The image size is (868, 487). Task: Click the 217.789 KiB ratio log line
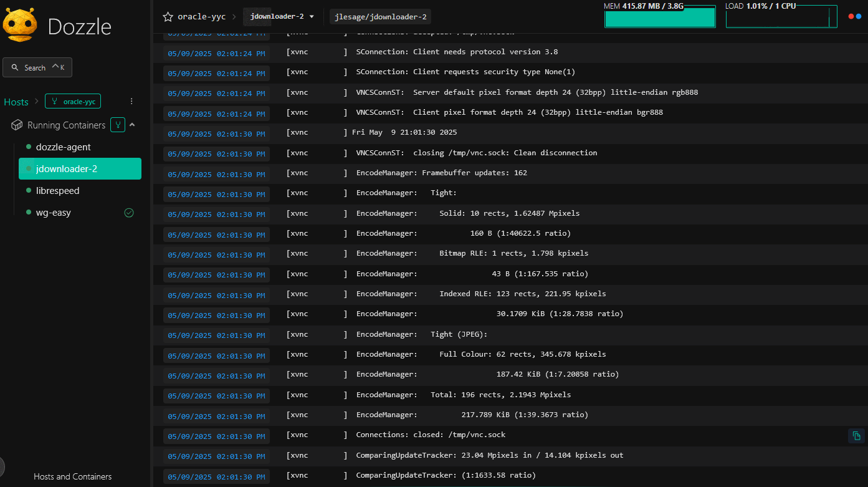coord(510,415)
